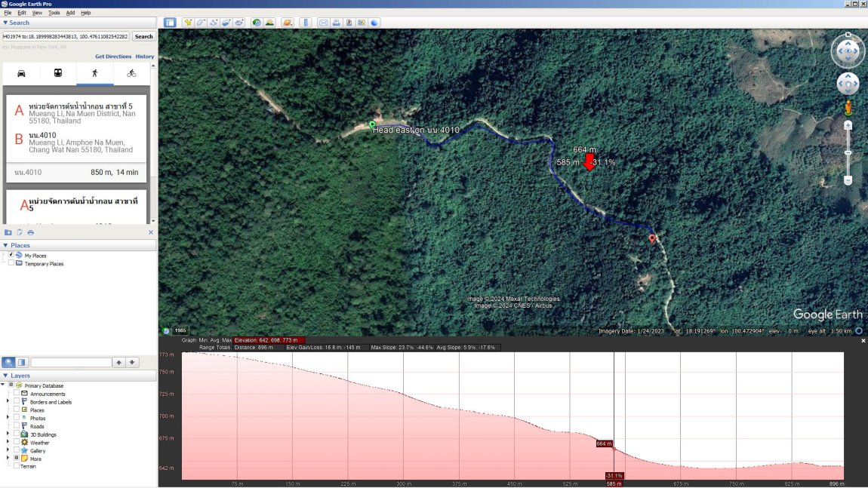Select the driving directions mode

(21, 73)
